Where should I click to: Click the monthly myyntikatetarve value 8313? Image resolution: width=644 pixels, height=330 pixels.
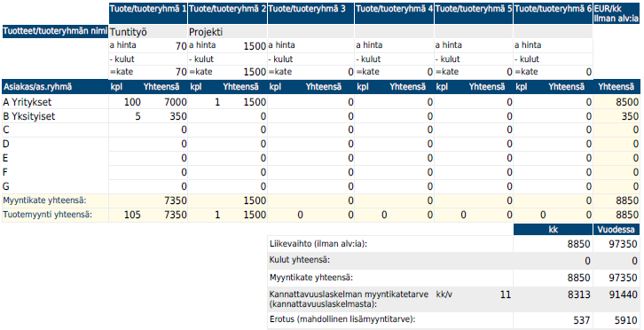pos(580,295)
